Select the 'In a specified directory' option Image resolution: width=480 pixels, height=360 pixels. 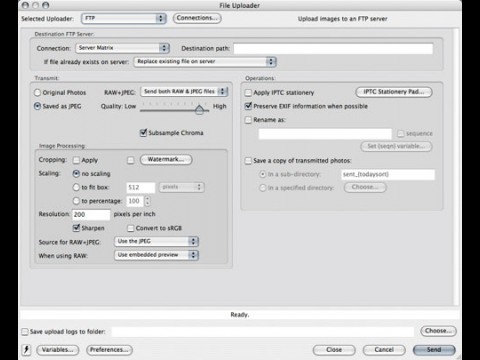point(263,188)
